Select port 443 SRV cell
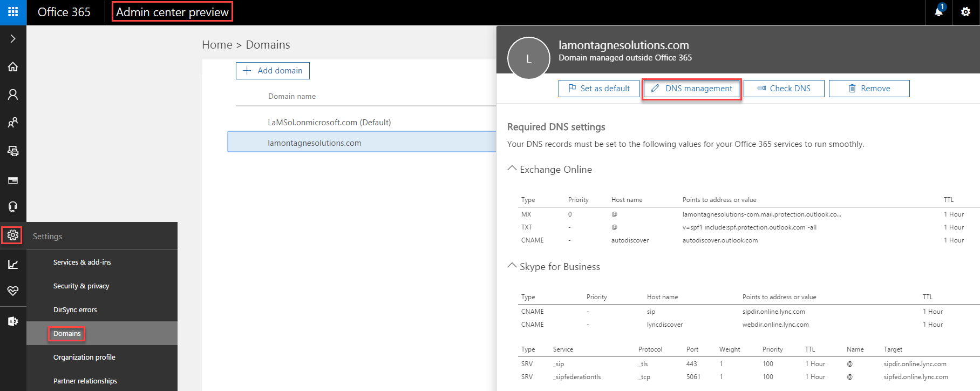This screenshot has width=980, height=391. tap(692, 364)
